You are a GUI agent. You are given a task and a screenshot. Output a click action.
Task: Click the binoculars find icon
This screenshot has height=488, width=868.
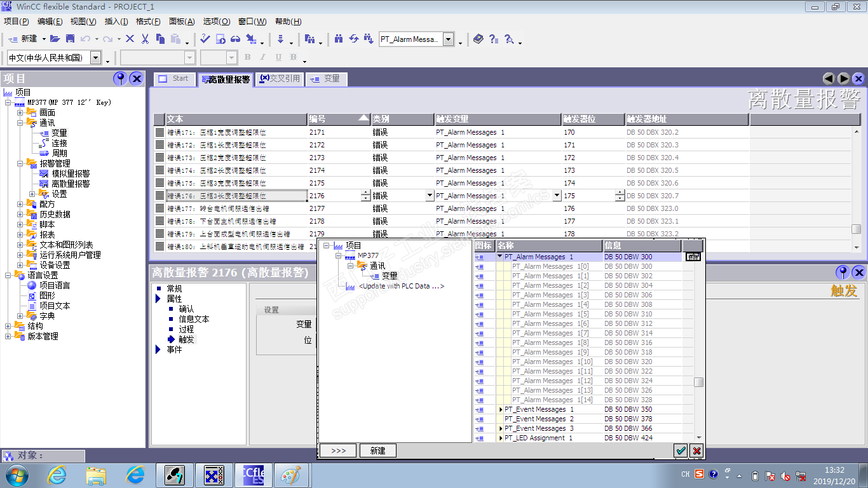tap(339, 39)
